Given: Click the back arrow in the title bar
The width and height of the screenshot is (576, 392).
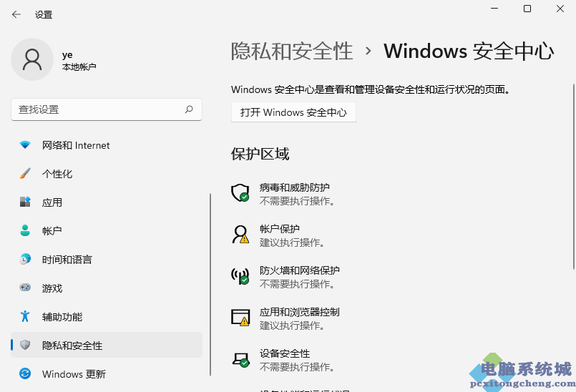Looking at the screenshot, I should 16,15.
